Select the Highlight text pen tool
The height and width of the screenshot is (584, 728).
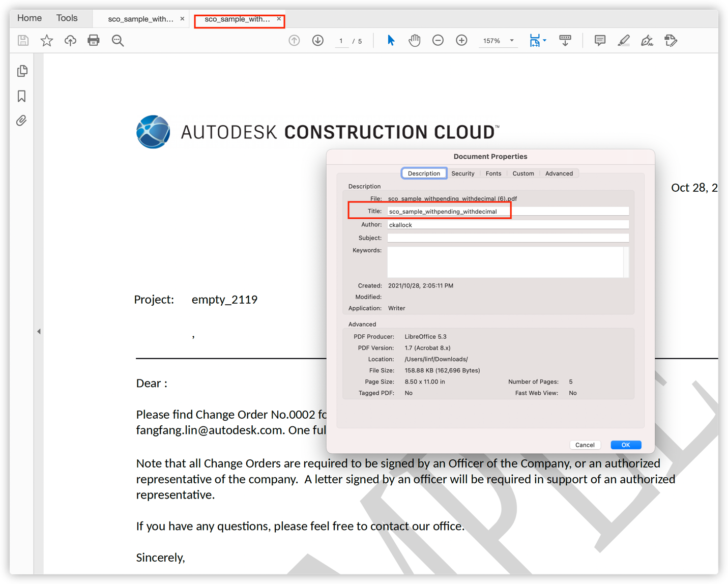624,41
